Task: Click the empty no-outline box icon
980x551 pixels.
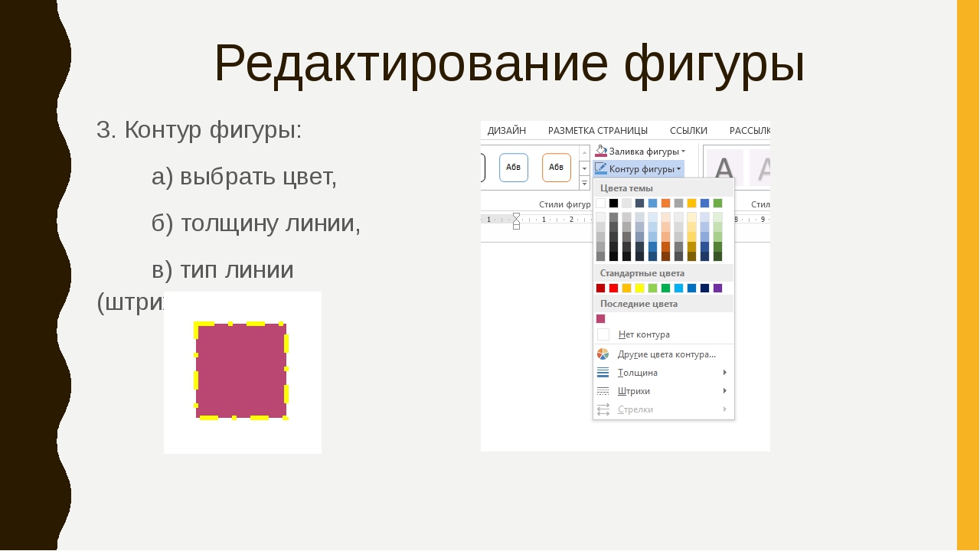Action: (x=603, y=334)
